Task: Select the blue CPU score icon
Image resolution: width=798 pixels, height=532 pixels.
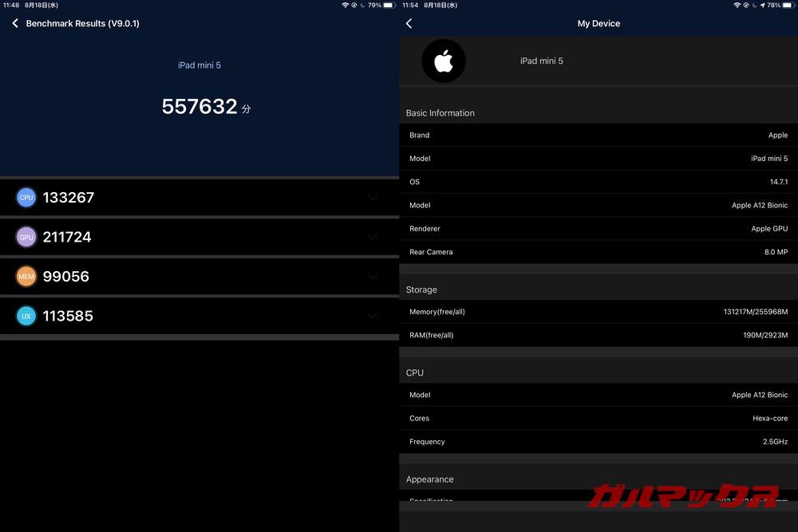Action: click(26, 197)
